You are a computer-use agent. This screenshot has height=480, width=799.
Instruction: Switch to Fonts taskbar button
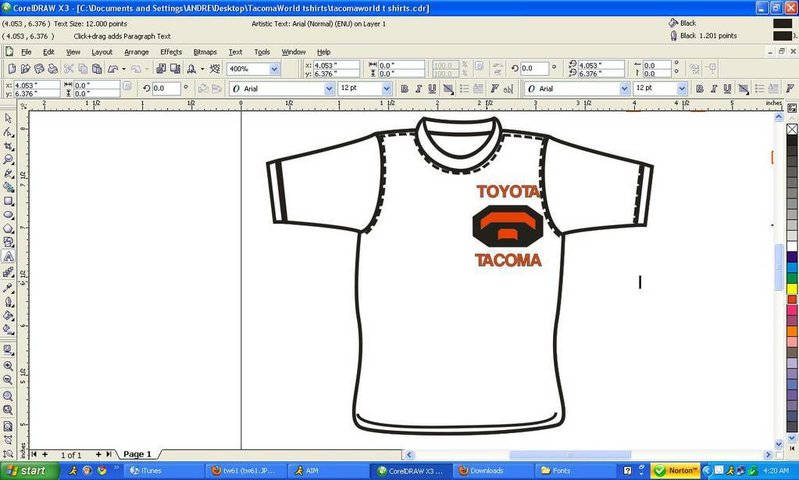pyautogui.click(x=574, y=471)
